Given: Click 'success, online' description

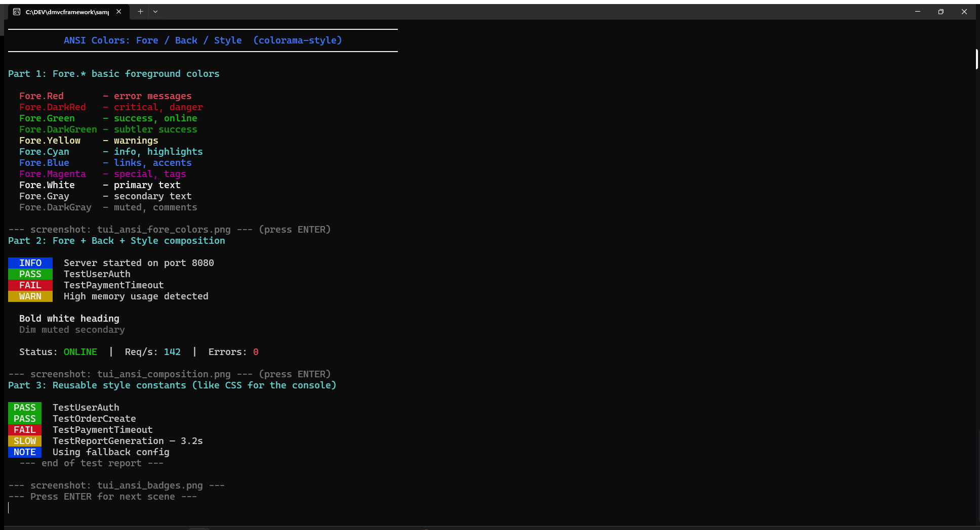Looking at the screenshot, I should pos(155,118).
